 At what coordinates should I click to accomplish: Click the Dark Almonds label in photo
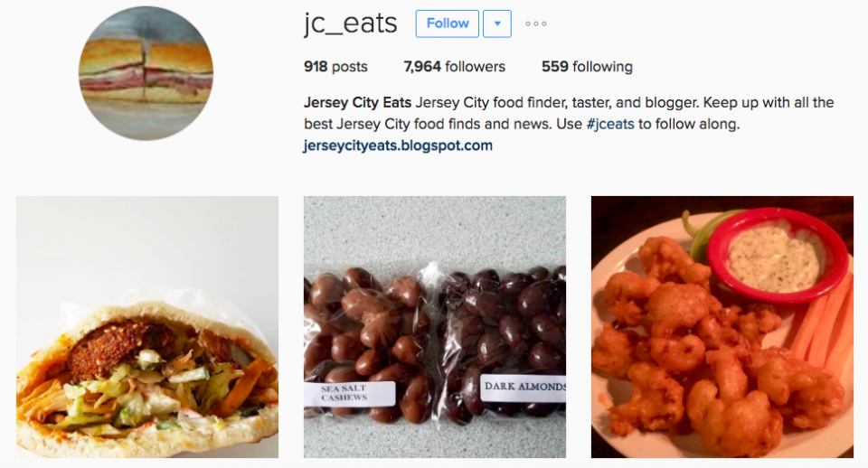524,386
